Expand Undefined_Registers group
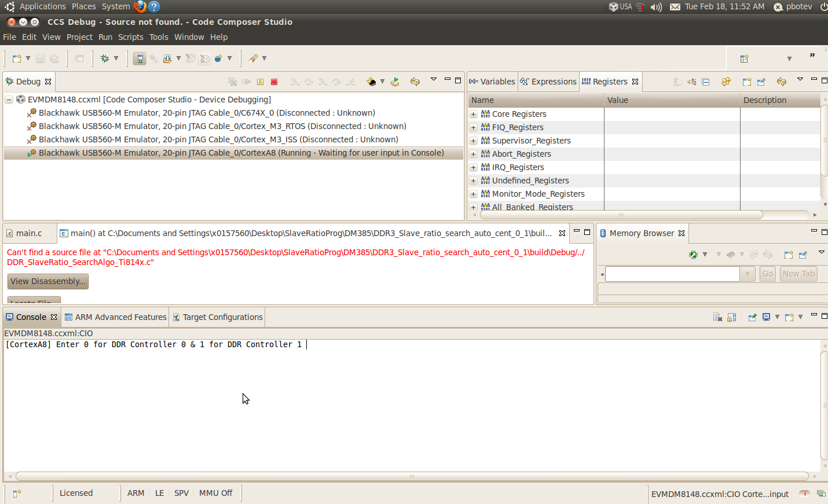The image size is (828, 504). pyautogui.click(x=473, y=181)
